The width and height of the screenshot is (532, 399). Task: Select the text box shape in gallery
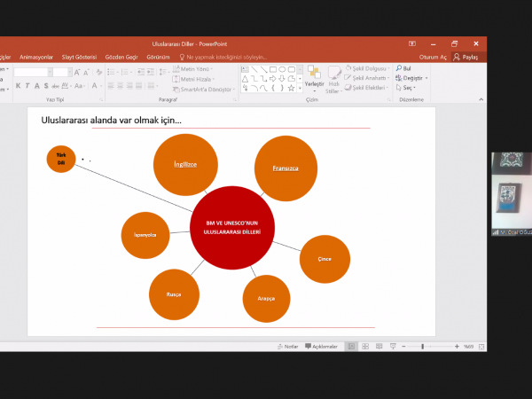coord(245,69)
